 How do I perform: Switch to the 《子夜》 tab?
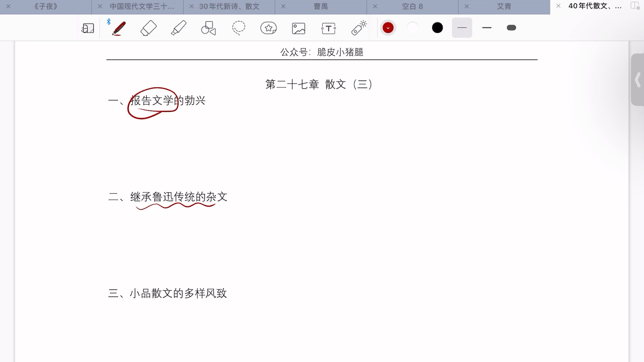coord(46,7)
